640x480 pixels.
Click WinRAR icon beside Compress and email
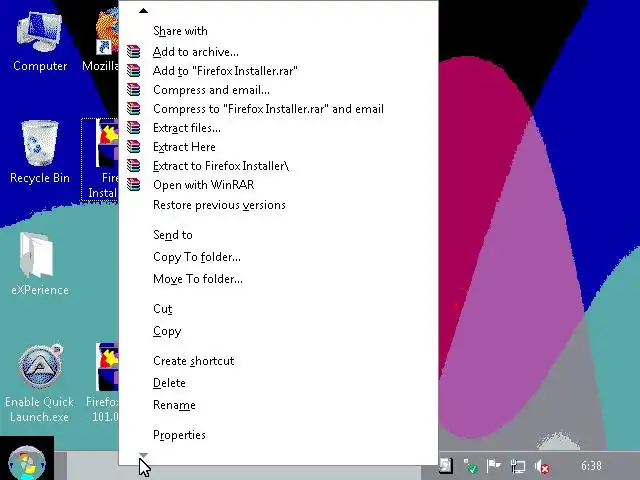133,90
